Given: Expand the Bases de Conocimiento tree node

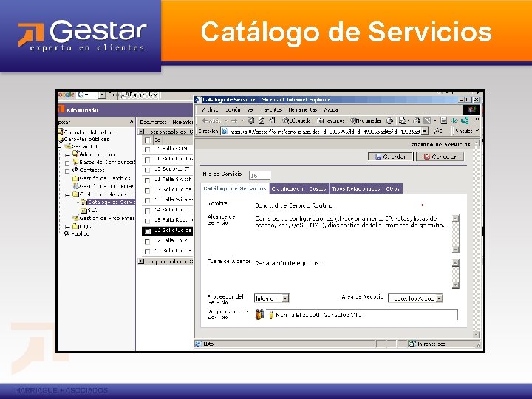Looking at the screenshot, I should [x=67, y=163].
